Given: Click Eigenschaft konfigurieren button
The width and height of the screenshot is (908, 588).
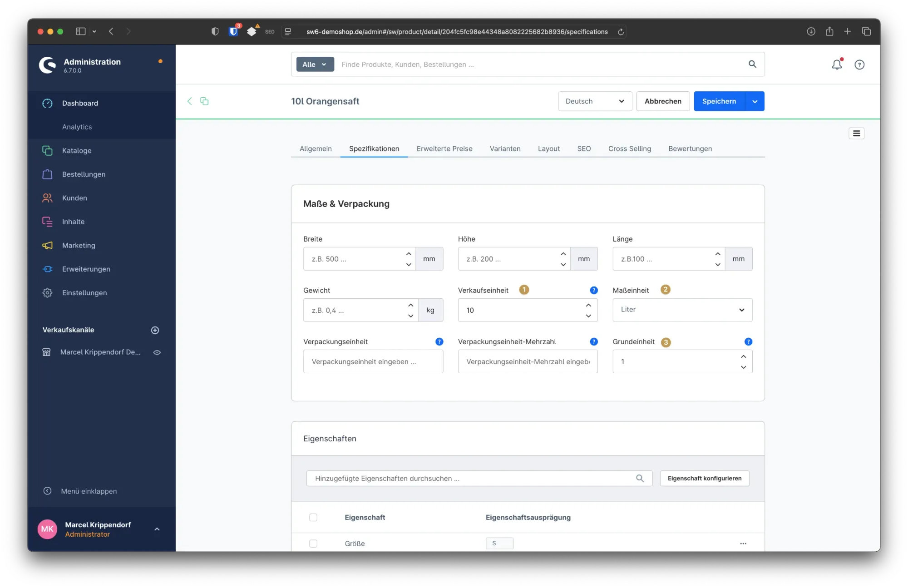Looking at the screenshot, I should (x=704, y=478).
